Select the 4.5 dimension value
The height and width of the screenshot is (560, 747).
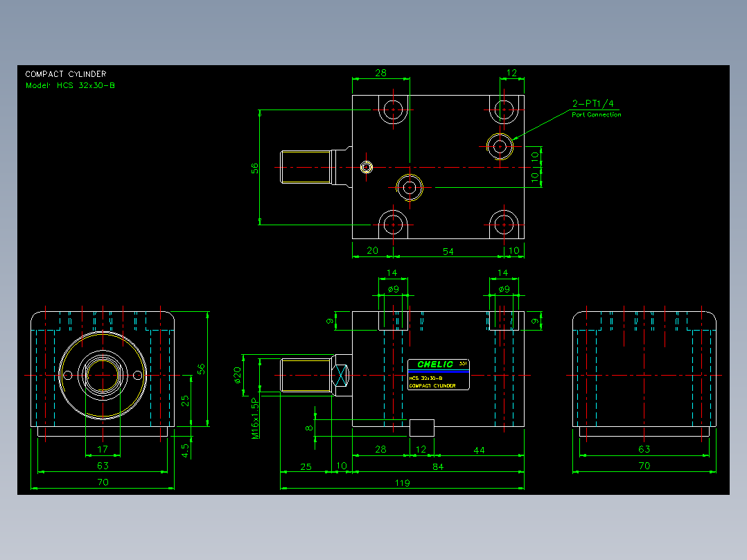tap(185, 450)
